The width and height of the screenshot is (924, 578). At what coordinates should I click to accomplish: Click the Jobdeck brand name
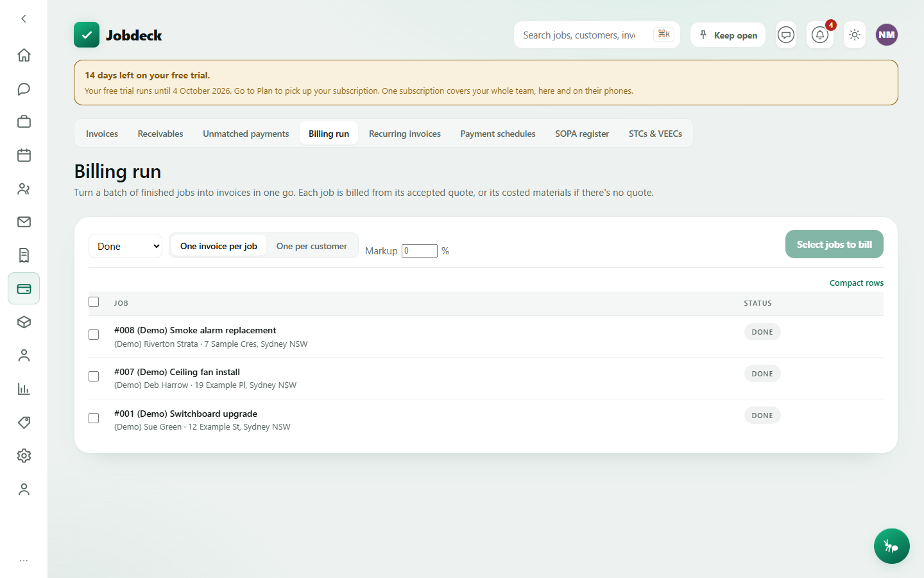click(134, 35)
